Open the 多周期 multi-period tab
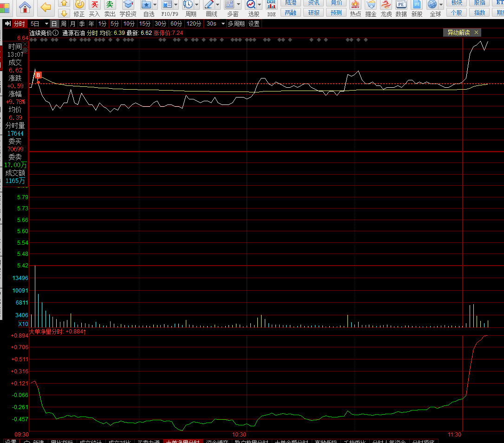Viewport: 504px width, 443px height. (236, 24)
